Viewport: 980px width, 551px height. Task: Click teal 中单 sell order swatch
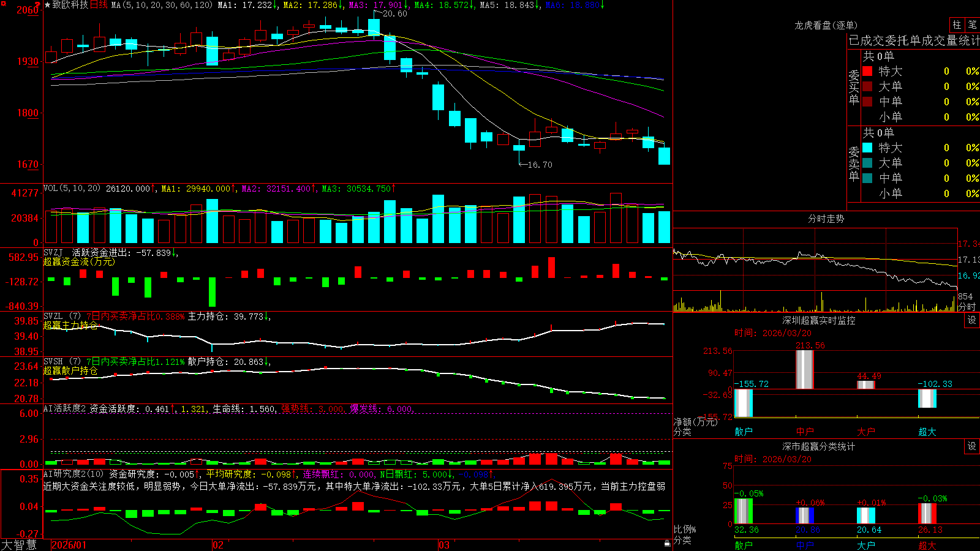click(x=867, y=178)
